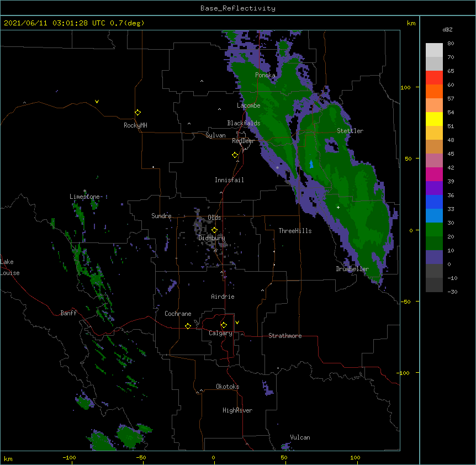Viewport: 476px width, 465px height.
Task: Click the yellow diamond marker south of RedDeer
Action: coord(235,155)
